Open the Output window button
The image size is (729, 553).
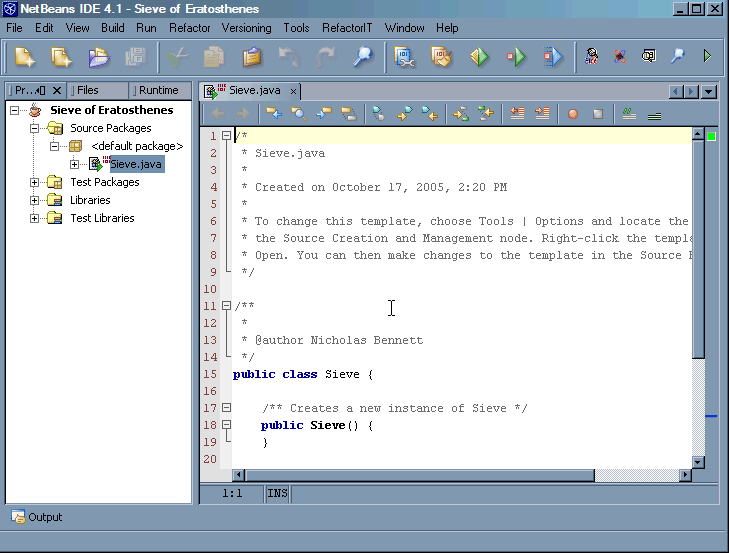click(x=37, y=517)
